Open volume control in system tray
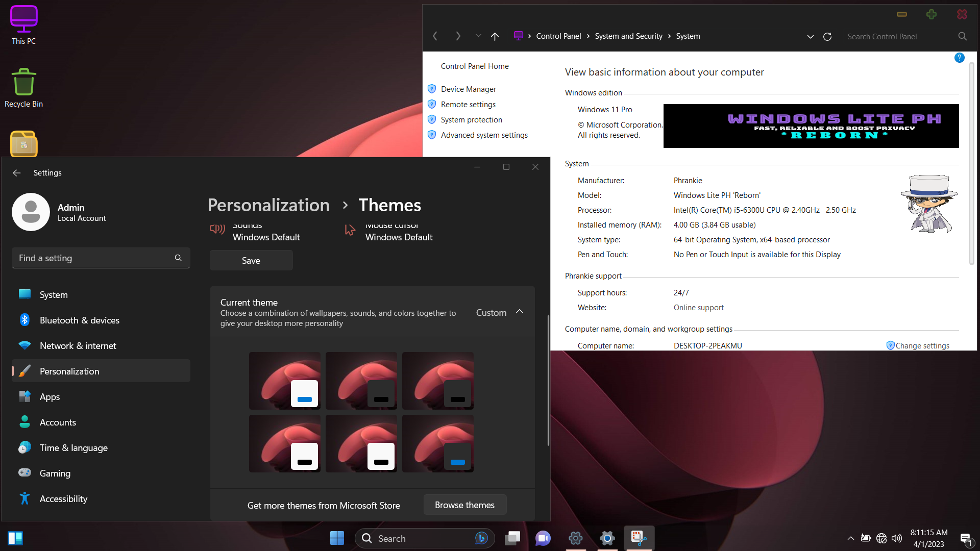Screen dimensions: 980x551 (897, 538)
